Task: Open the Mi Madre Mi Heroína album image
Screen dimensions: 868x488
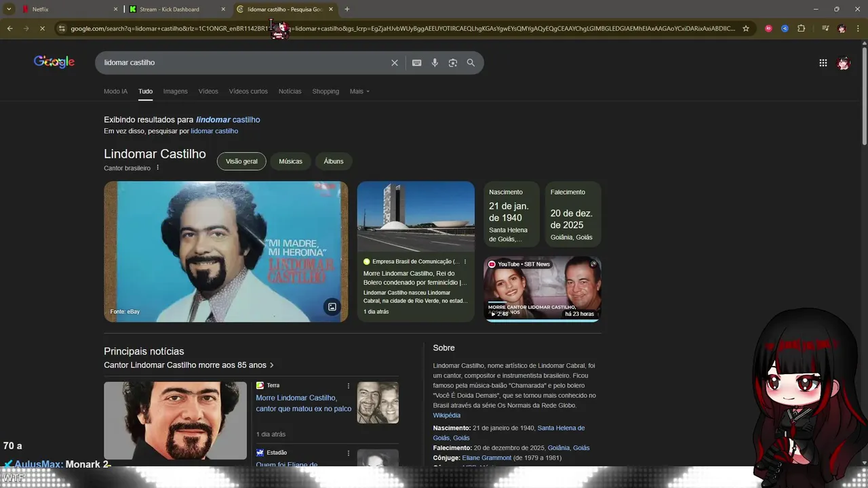Action: click(x=226, y=251)
